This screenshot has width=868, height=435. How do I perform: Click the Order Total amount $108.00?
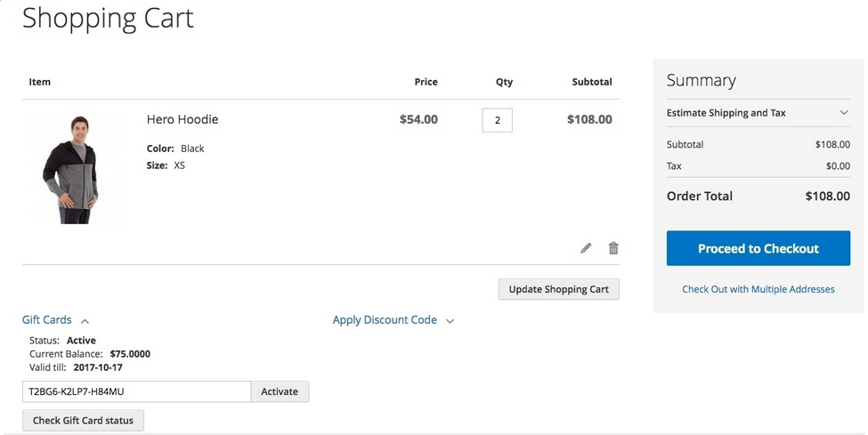point(827,196)
